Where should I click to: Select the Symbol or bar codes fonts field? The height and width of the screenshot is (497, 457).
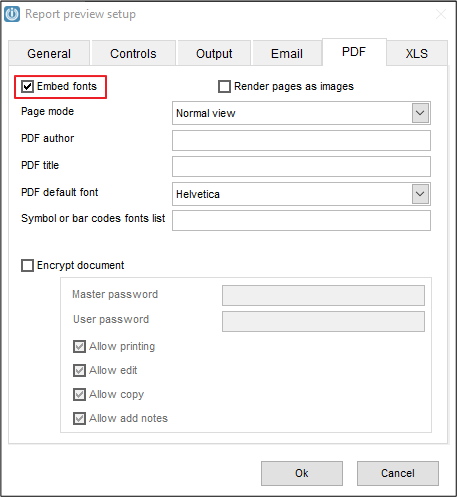[x=301, y=220]
